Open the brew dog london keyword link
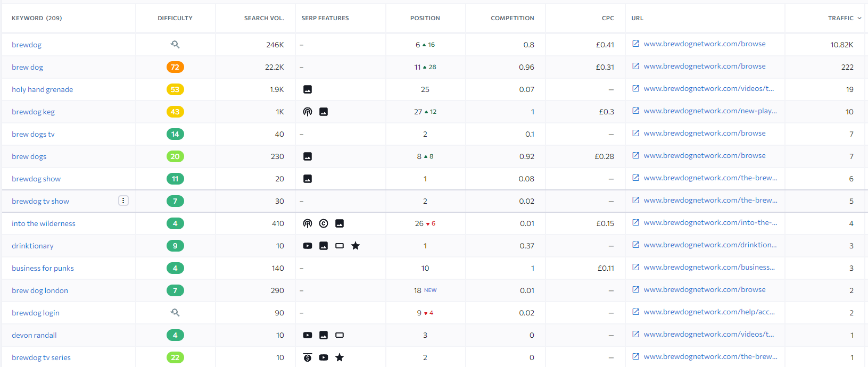The image size is (868, 367). pyautogui.click(x=40, y=290)
